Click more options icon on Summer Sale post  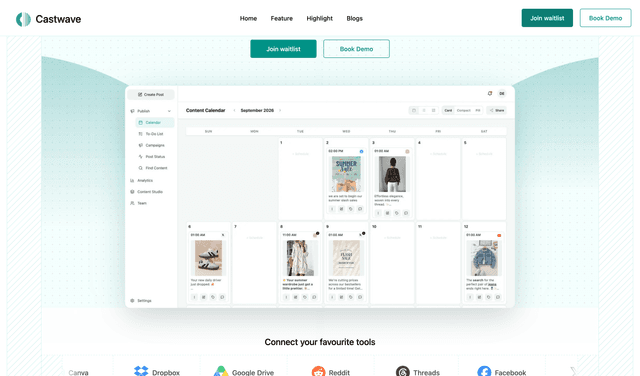[332, 209]
